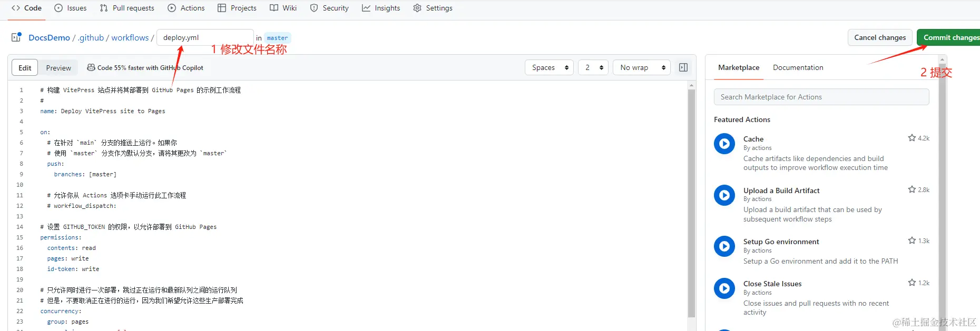Open the workflows folder breadcrumb
The image size is (980, 331).
point(130,37)
